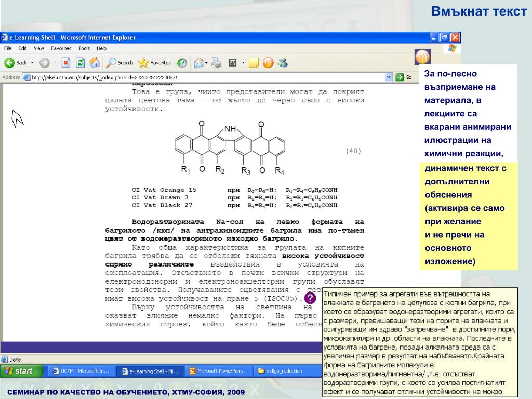The height and width of the screenshot is (399, 532).
Task: Open the View menu
Action: coord(39,48)
